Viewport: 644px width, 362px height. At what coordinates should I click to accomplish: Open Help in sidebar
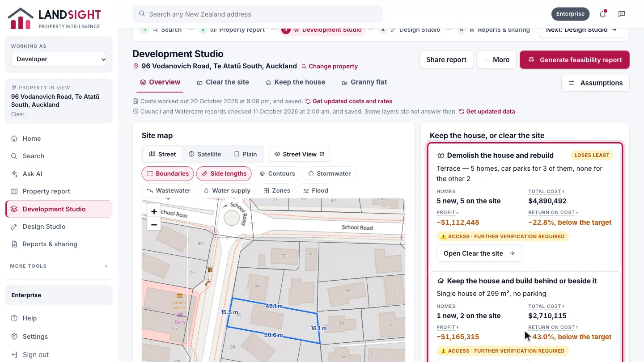click(59, 318)
